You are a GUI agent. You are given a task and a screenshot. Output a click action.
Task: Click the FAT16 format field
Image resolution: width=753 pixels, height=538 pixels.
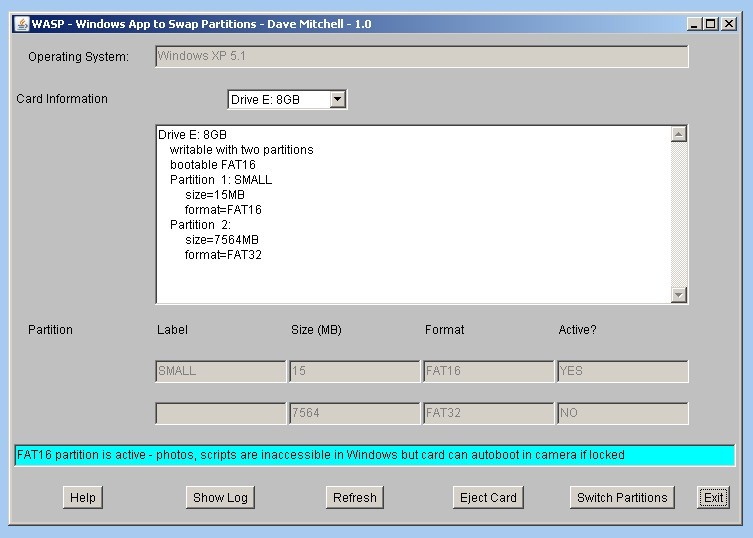pyautogui.click(x=488, y=371)
